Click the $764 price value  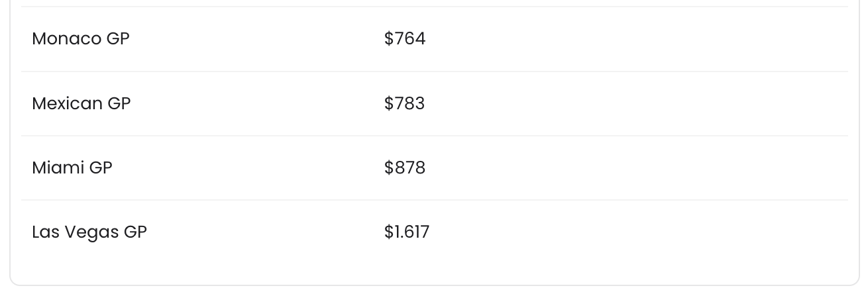pyautogui.click(x=405, y=38)
